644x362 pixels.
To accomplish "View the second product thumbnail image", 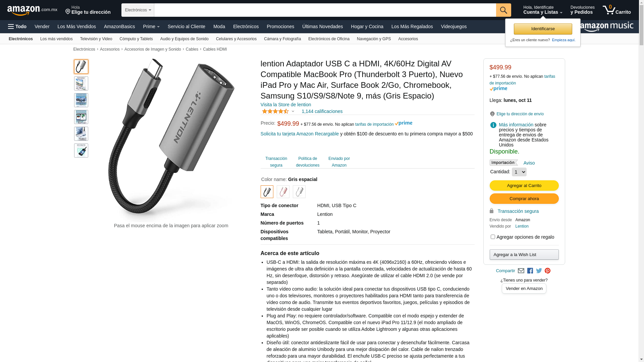I will 81,83.
